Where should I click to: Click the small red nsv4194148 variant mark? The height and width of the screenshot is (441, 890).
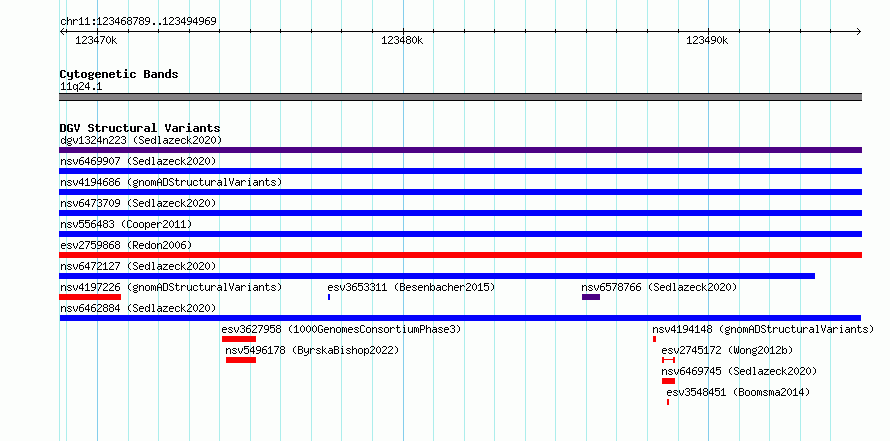[x=654, y=339]
